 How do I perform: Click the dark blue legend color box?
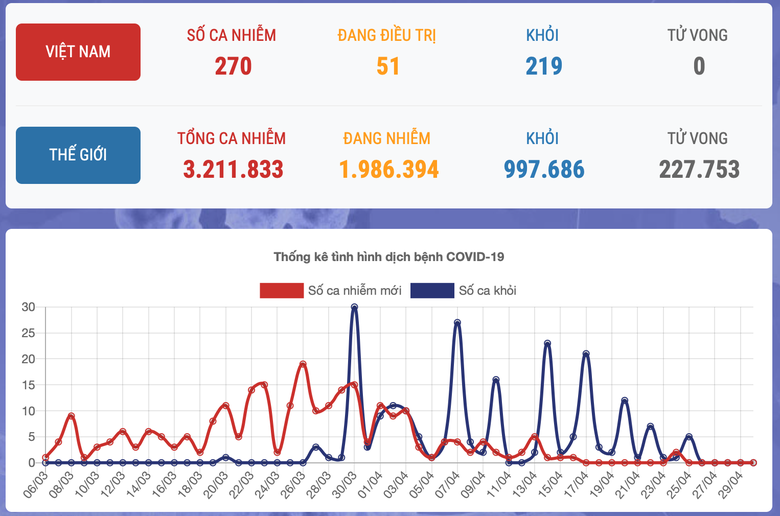point(431,291)
